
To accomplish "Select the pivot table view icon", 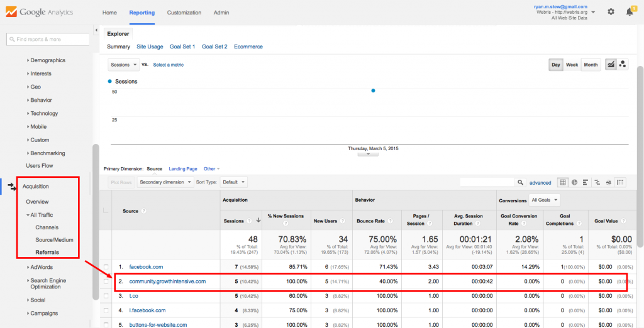I will coord(620,182).
